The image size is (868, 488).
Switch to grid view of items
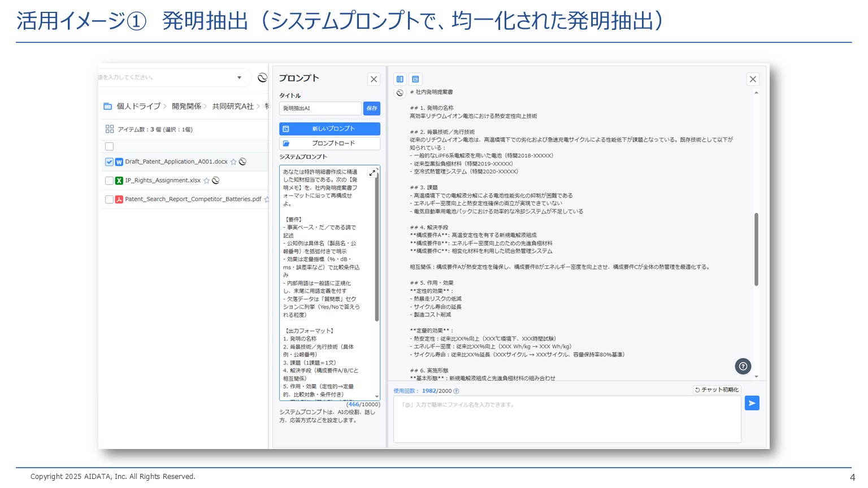point(110,129)
